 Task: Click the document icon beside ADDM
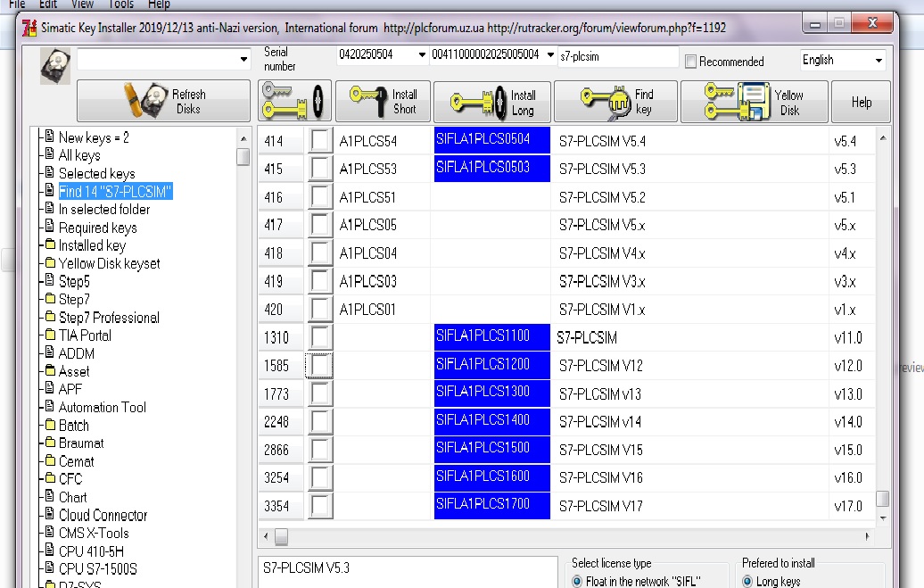pos(50,352)
